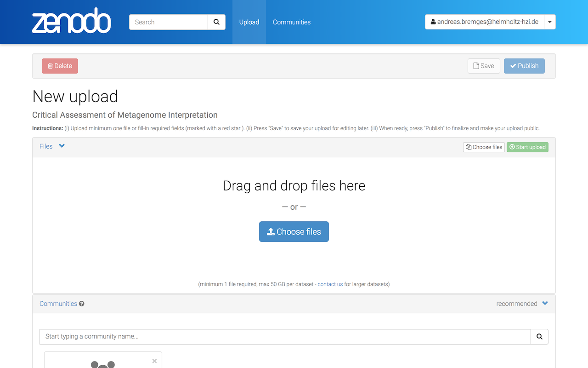Click the 'New upload' heading
This screenshot has height=368, width=588.
(75, 96)
